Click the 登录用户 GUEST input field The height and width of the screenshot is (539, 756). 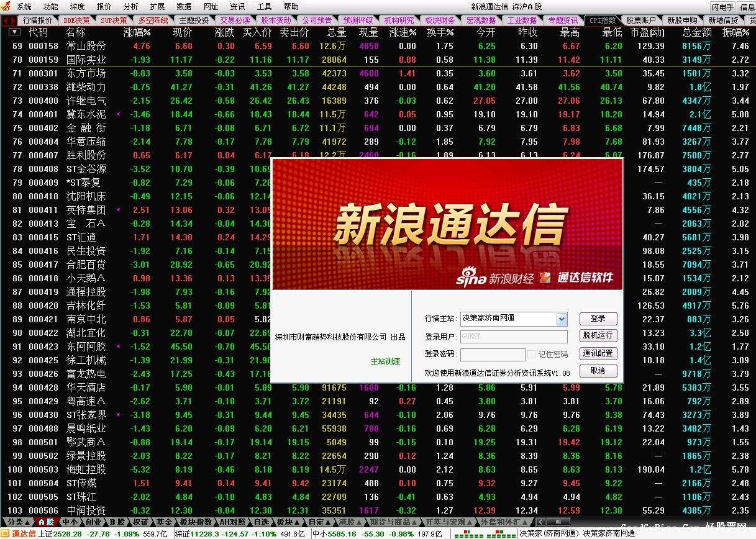coord(514,337)
